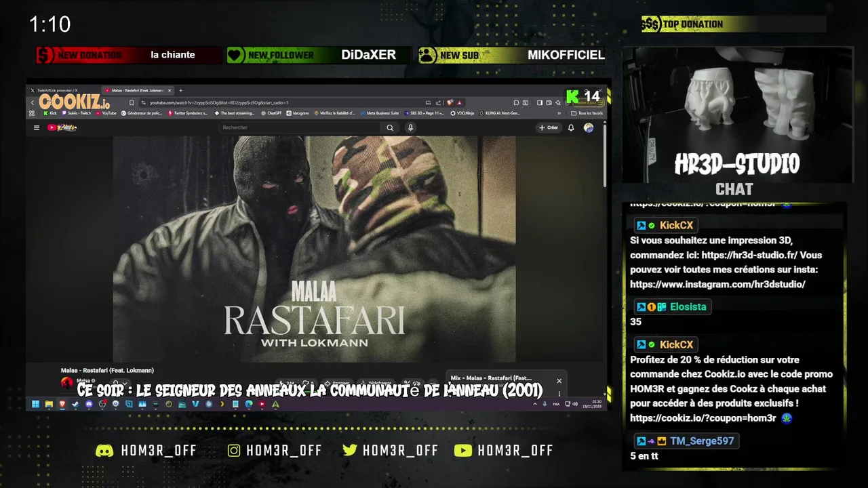Open the Kick bookmark
The height and width of the screenshot is (488, 868).
(50, 113)
